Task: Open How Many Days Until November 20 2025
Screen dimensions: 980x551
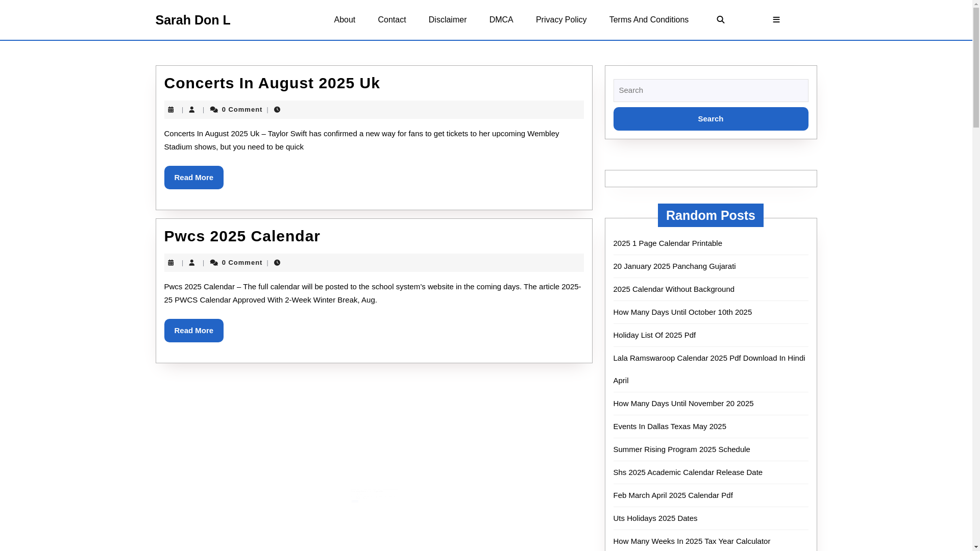Action: (x=683, y=404)
